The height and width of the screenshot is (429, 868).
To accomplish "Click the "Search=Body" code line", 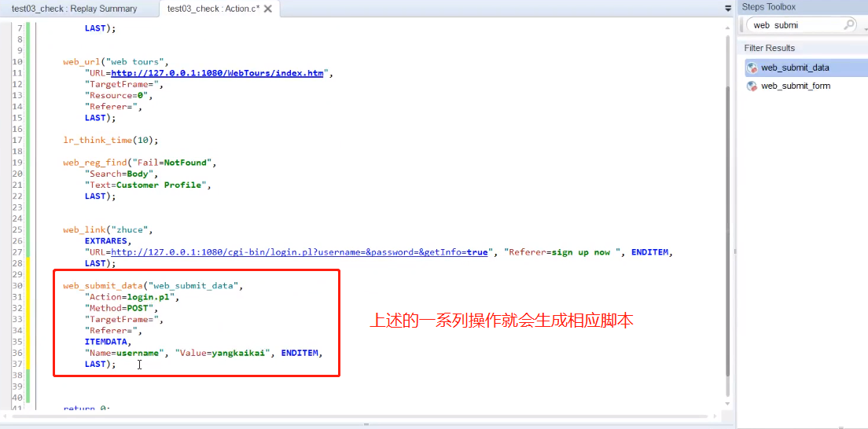I will 120,174.
